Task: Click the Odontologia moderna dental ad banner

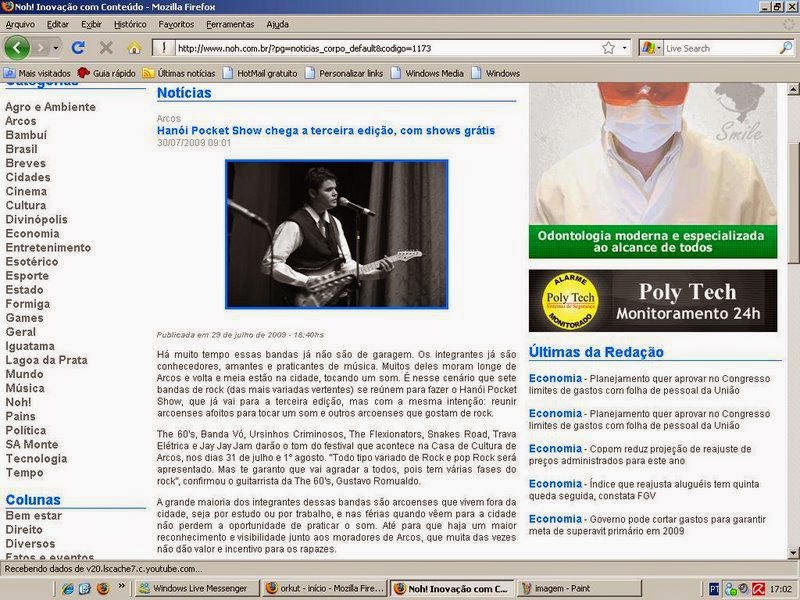Action: click(x=653, y=170)
